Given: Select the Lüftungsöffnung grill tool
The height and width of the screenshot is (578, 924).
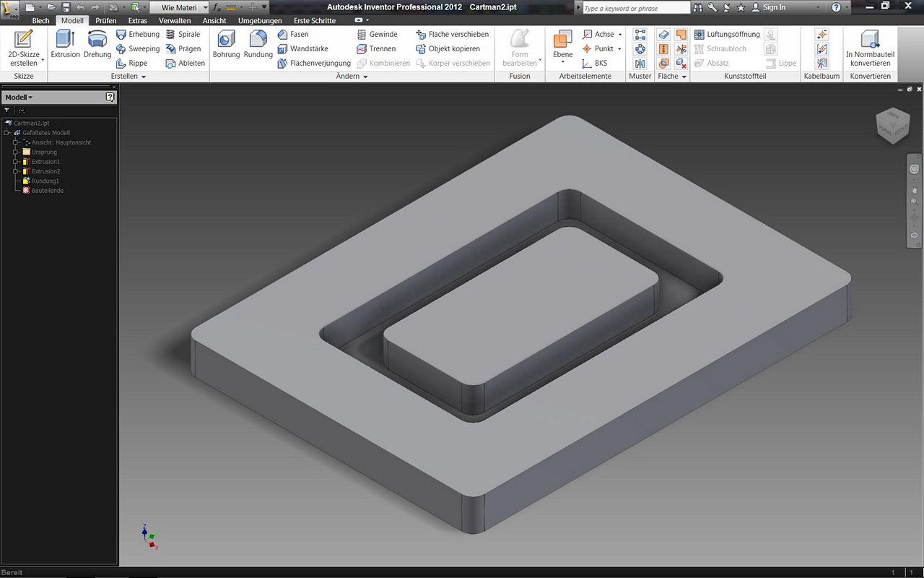Looking at the screenshot, I should 727,34.
